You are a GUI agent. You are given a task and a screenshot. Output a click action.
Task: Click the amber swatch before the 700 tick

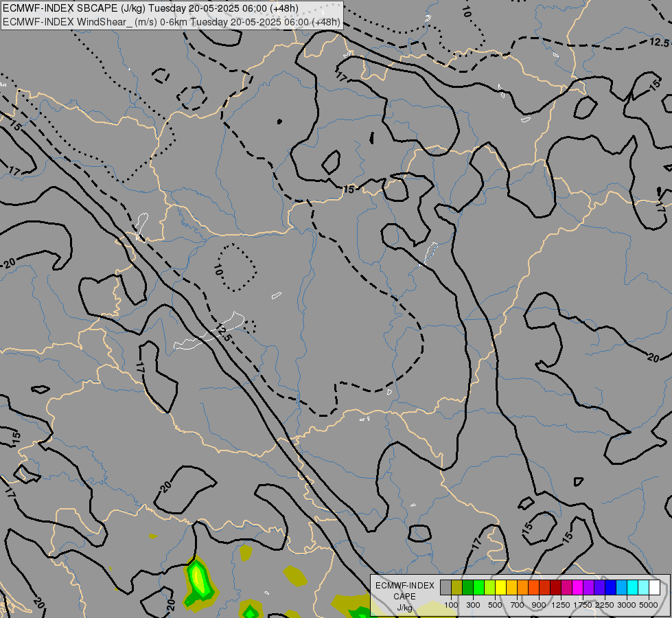pyautogui.click(x=511, y=588)
